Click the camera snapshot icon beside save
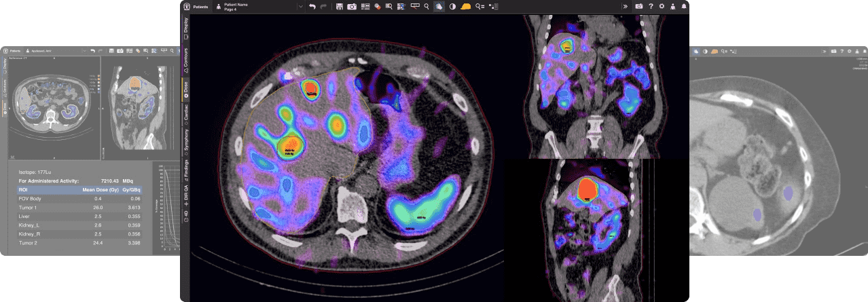Viewport: 868px width, 302px height. (x=352, y=6)
